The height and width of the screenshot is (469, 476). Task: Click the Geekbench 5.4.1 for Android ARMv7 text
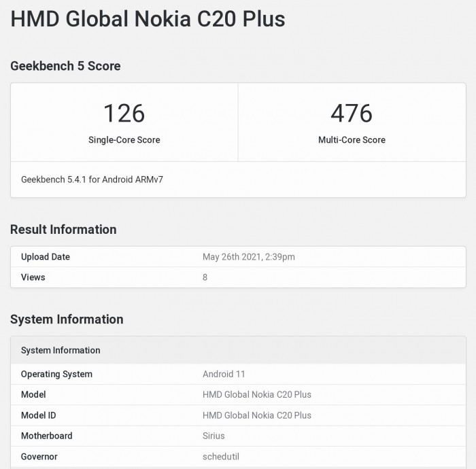click(x=92, y=179)
